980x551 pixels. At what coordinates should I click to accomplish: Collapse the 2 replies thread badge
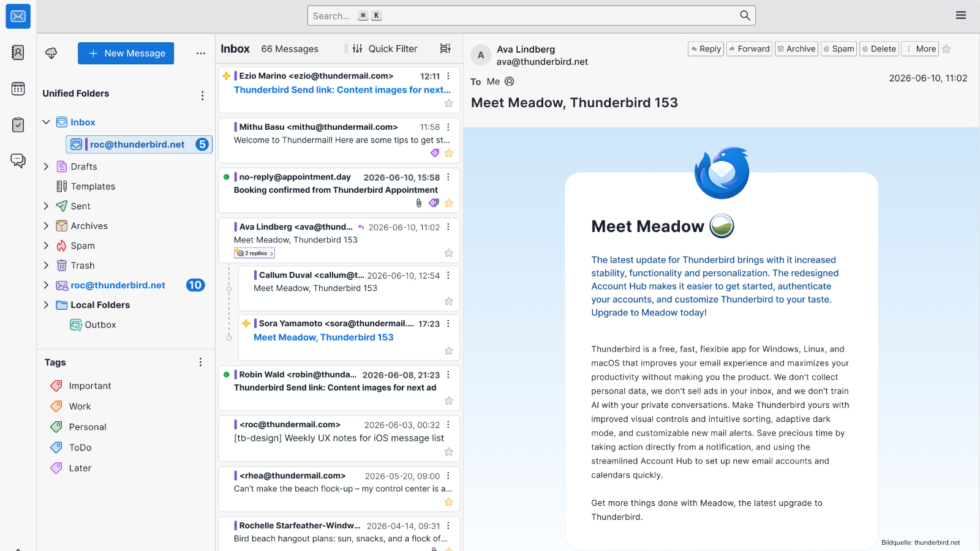[x=254, y=253]
